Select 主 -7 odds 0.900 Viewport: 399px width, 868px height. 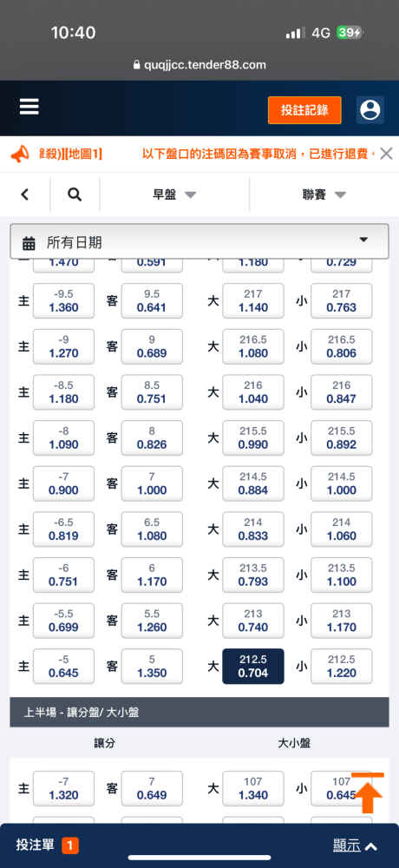63,483
